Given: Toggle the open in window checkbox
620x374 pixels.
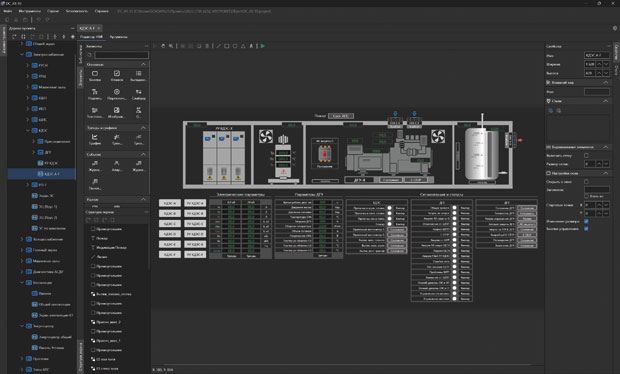Looking at the screenshot, I should [x=586, y=181].
